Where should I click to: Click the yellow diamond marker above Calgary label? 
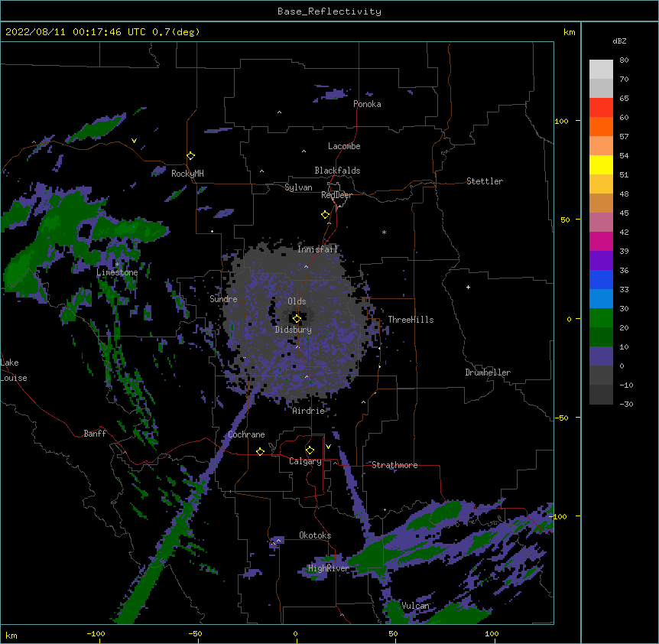(310, 450)
